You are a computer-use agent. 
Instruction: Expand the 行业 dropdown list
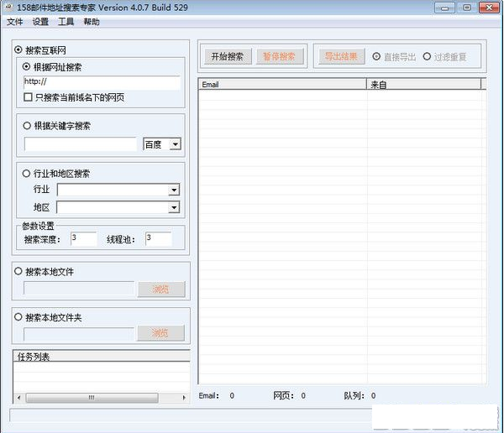pos(174,190)
